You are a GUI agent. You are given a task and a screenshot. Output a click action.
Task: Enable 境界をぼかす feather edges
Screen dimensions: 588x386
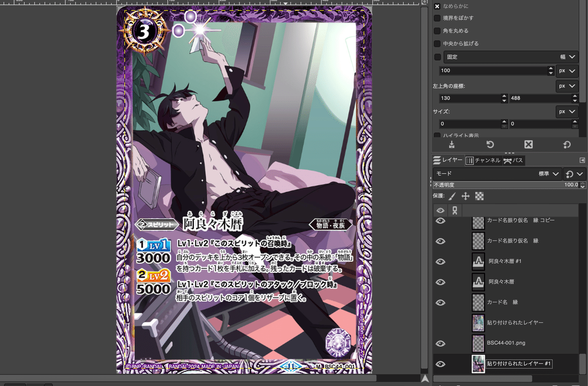(437, 18)
